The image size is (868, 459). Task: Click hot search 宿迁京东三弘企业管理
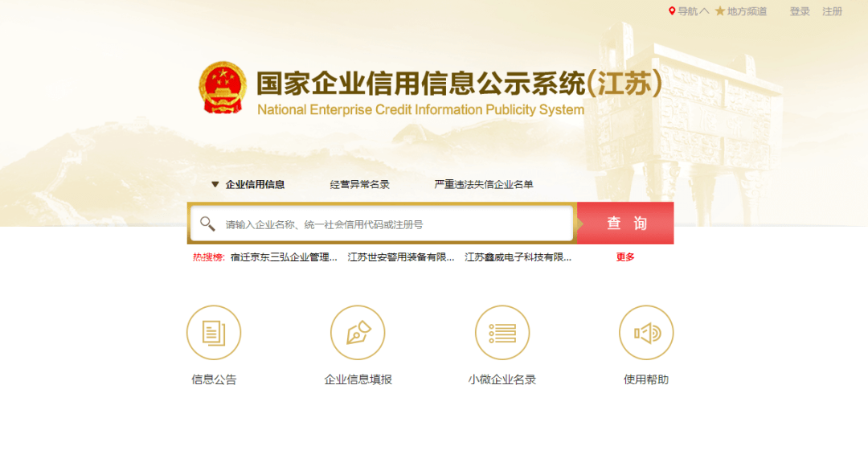coord(284,257)
